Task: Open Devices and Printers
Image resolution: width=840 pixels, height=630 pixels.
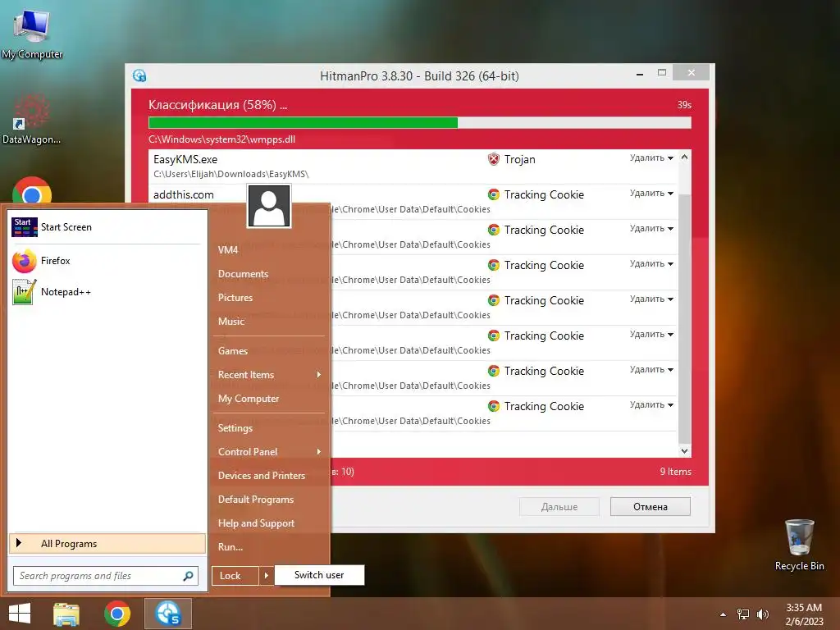Action: coord(262,476)
